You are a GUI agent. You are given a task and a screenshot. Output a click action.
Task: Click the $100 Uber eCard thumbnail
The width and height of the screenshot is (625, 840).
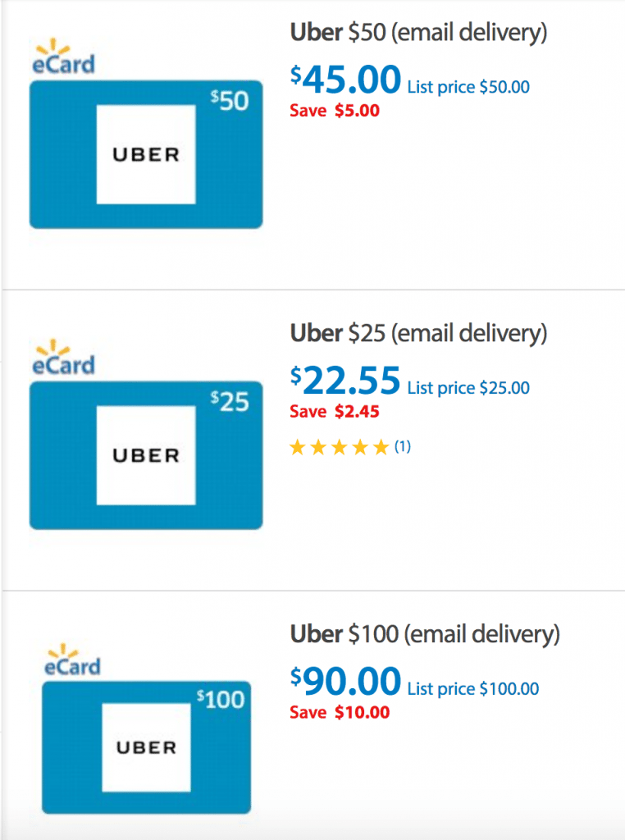click(146, 747)
